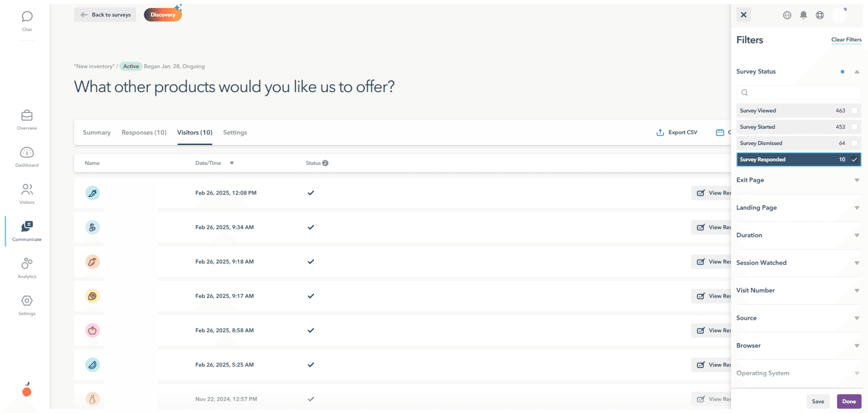Click the orange fruit logo in sidebar

[x=27, y=389]
